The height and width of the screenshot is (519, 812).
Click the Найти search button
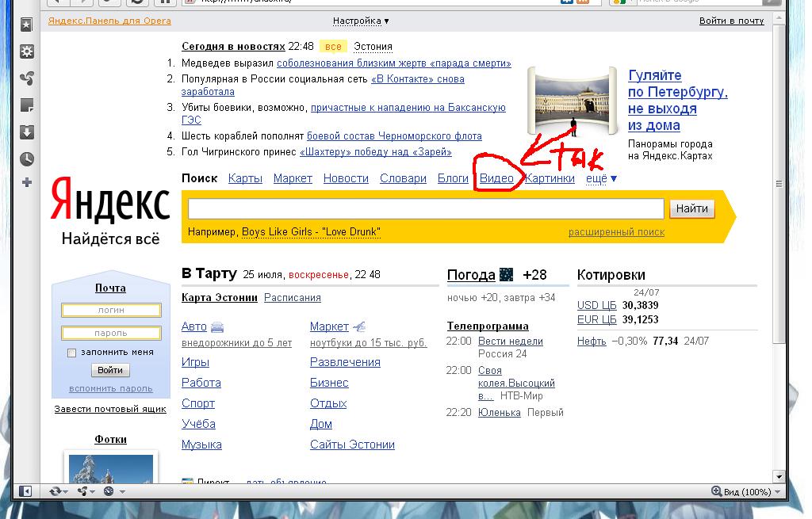(691, 208)
